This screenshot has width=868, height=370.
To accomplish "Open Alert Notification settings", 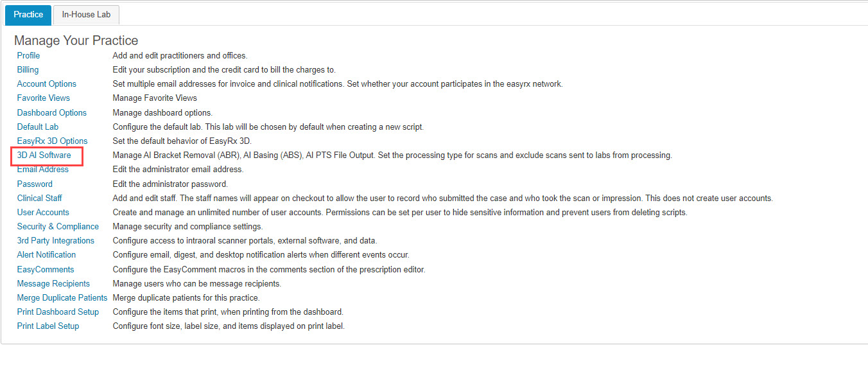I will pyautogui.click(x=46, y=254).
